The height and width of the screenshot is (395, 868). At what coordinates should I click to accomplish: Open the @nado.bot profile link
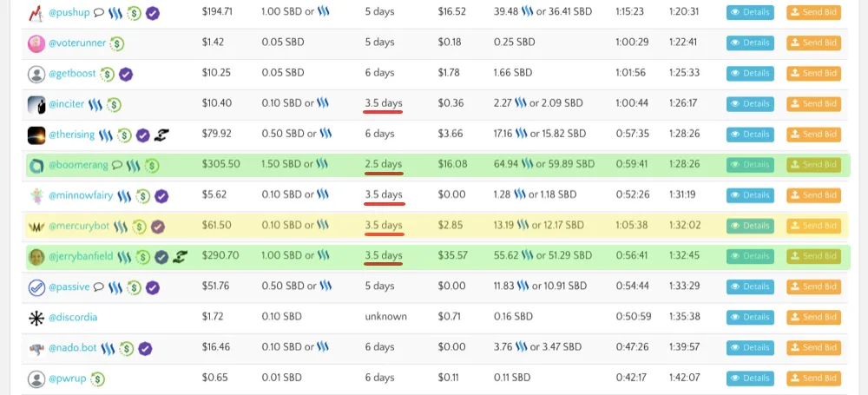coord(73,348)
